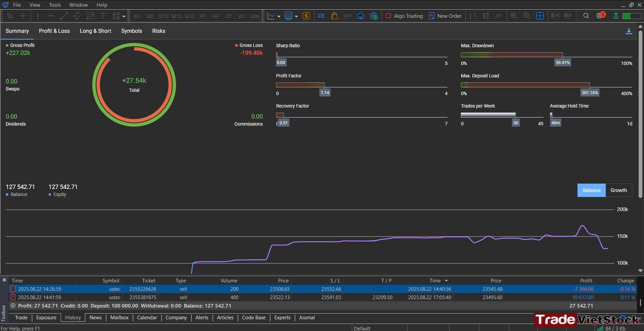This screenshot has width=644, height=331.
Task: Select the text label tool
Action: click(x=103, y=16)
